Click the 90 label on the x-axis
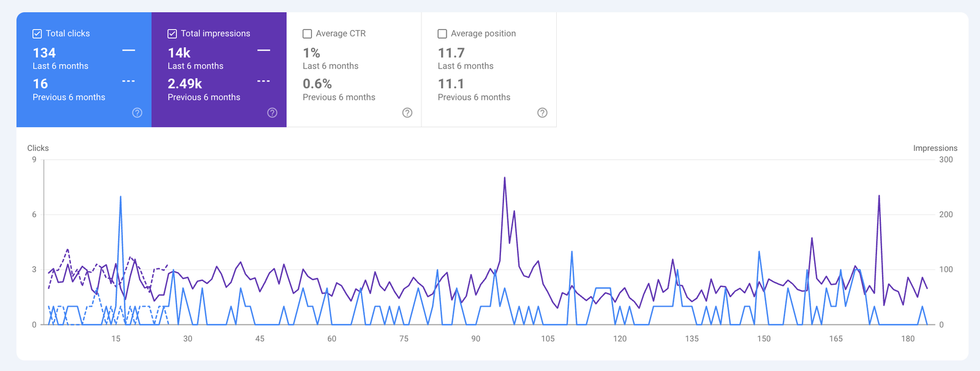 pos(476,338)
